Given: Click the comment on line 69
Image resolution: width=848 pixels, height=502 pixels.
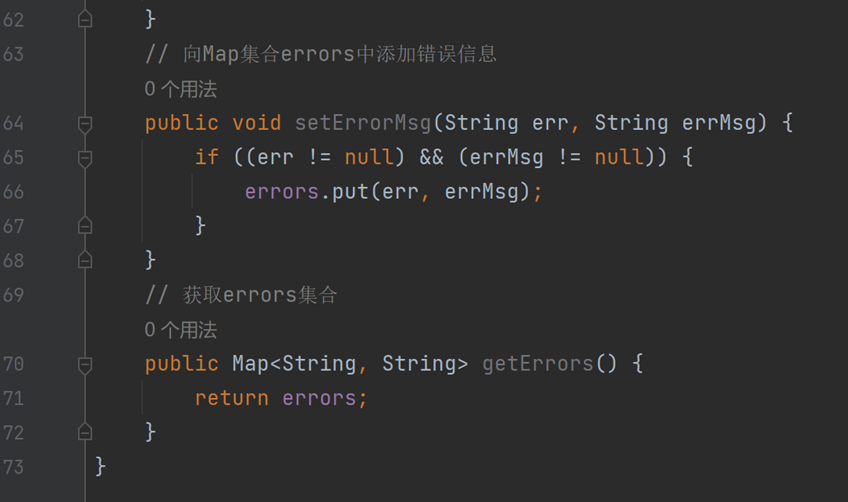Looking at the screenshot, I should click(241, 295).
